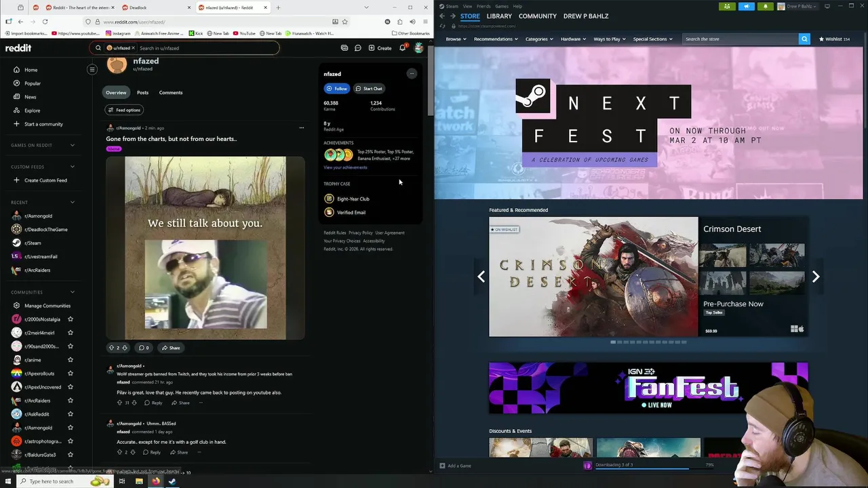Viewport: 868px width, 488px height.
Task: Switch to Comments tab on profile
Action: [171, 92]
